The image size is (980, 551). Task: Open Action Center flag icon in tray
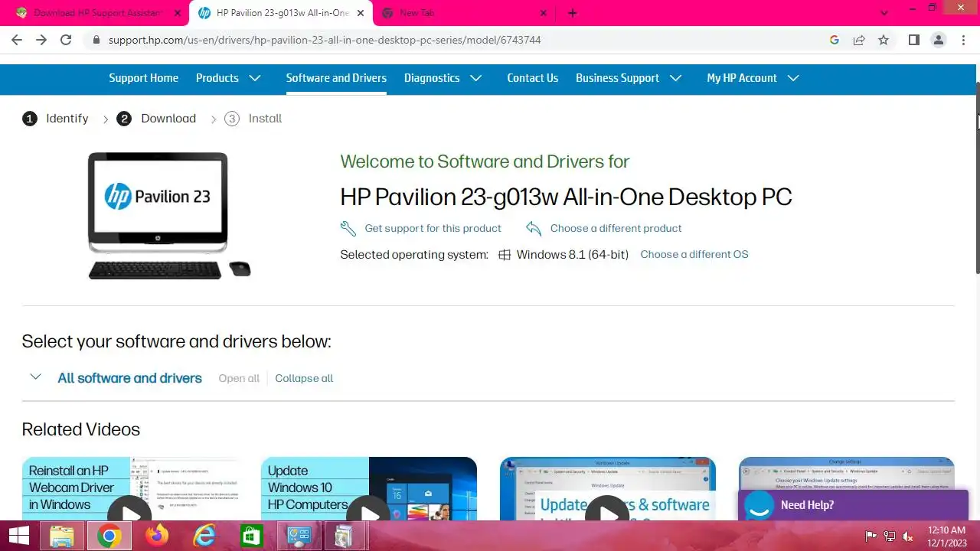[871, 536]
